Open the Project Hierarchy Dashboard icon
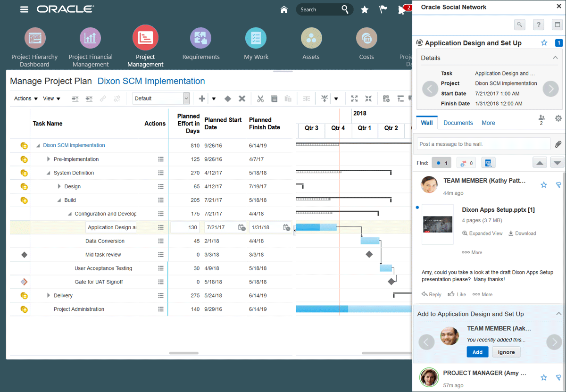 point(34,38)
